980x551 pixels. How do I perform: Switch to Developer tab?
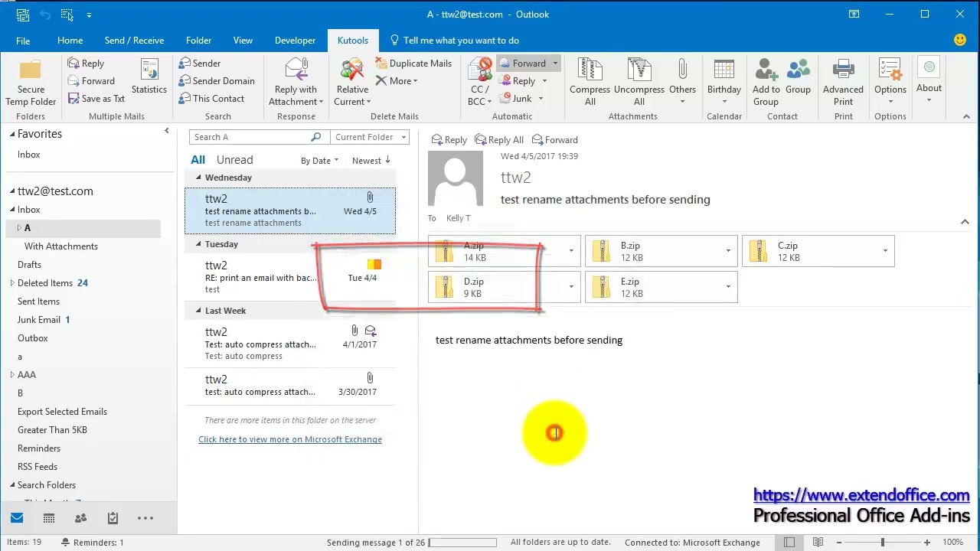click(x=295, y=41)
